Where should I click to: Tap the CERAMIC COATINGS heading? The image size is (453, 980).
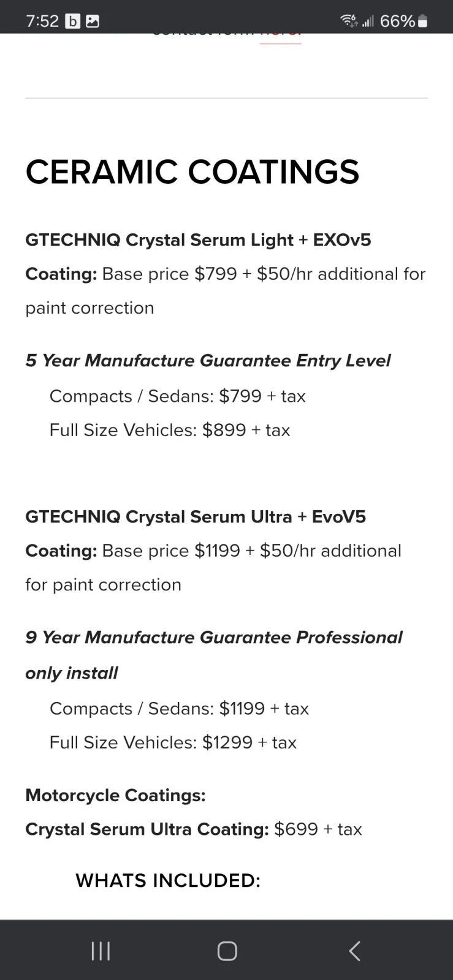pyautogui.click(x=192, y=171)
